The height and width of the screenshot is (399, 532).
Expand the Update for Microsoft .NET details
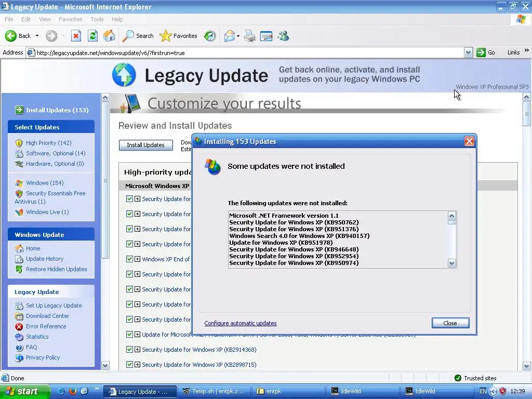pos(137,334)
